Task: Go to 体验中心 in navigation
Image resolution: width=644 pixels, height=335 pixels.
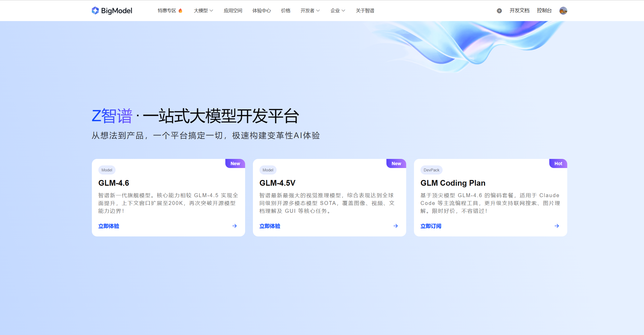Action: click(262, 11)
